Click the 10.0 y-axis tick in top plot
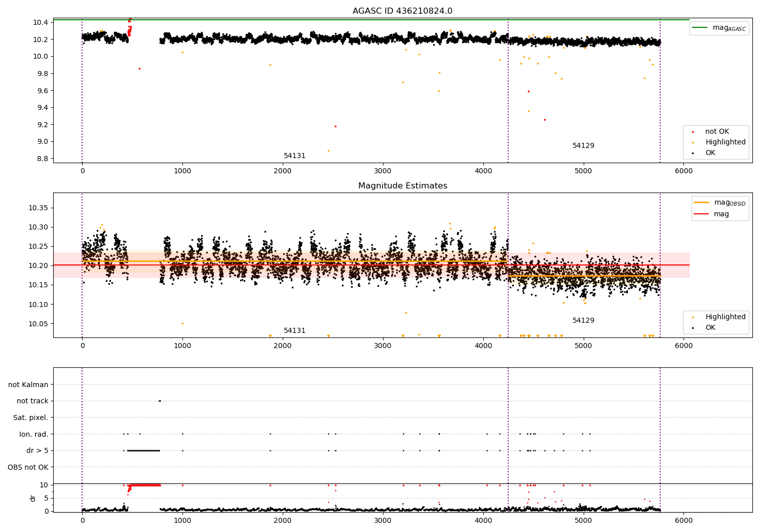This screenshot has width=760, height=532. [x=41, y=56]
